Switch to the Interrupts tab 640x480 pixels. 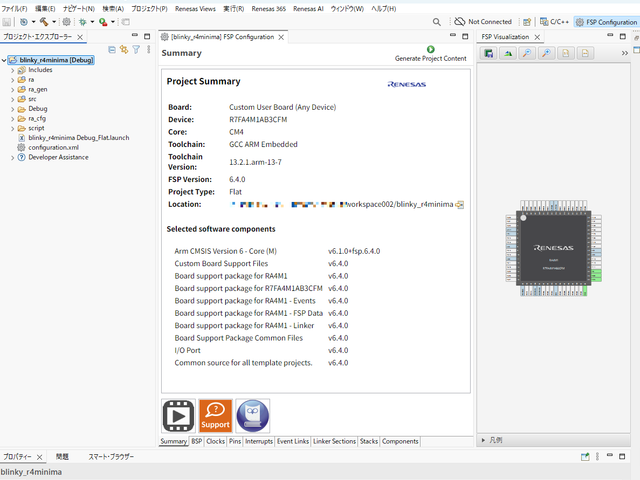click(x=259, y=441)
